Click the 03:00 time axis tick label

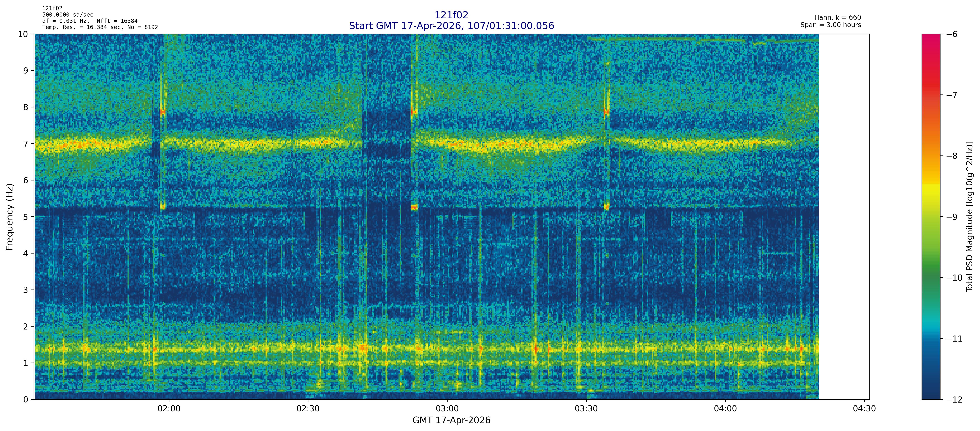click(447, 409)
